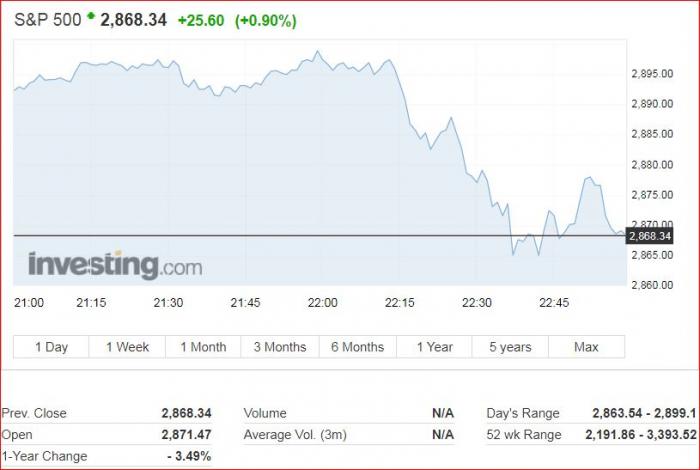
Task: Click the current price label 2,868.34 on axis
Action: click(650, 236)
